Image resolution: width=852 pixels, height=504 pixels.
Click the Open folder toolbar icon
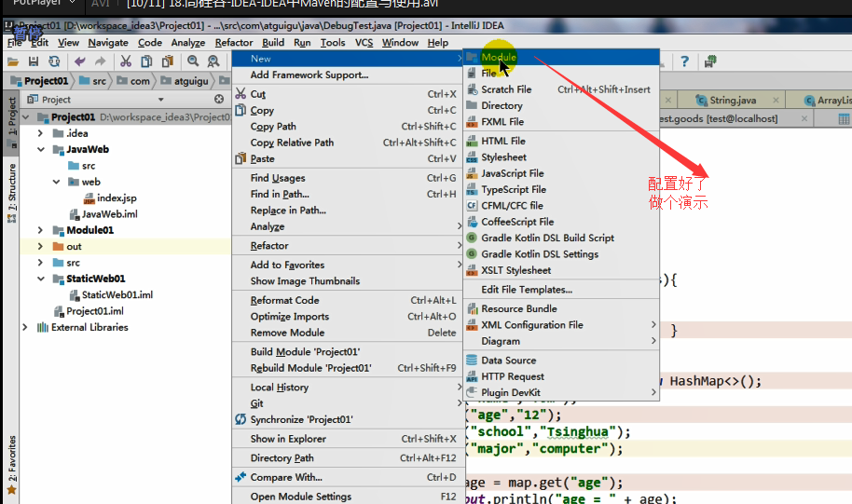point(12,61)
